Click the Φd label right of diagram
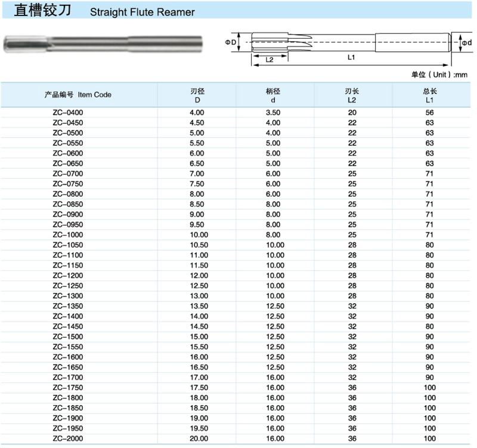Image resolution: width=477 pixels, height=448 pixels. pyautogui.click(x=466, y=43)
